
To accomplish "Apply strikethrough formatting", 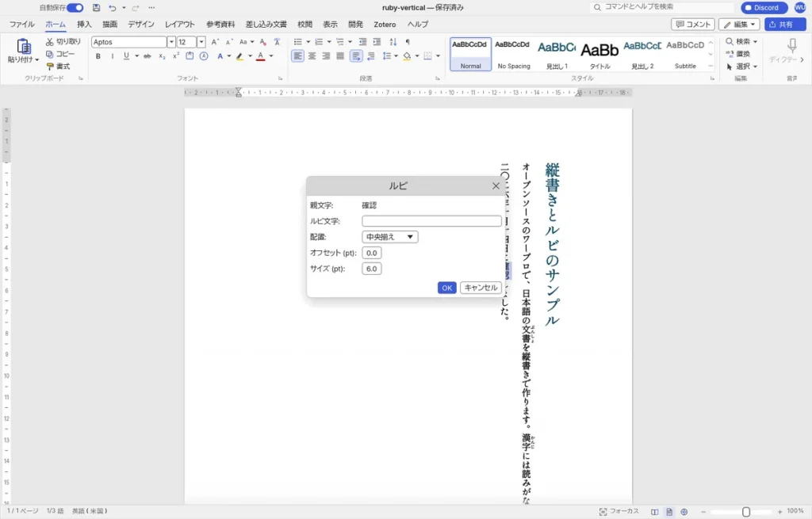I will [147, 56].
